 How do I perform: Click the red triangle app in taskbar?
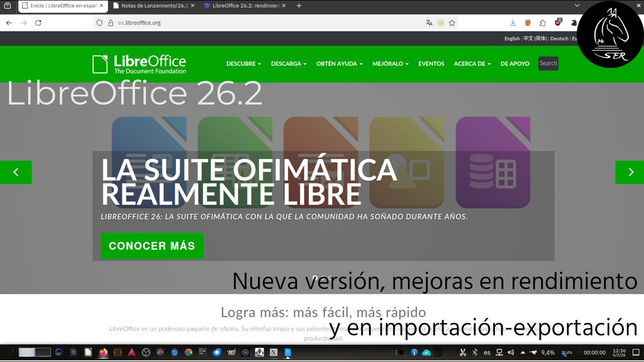(x=131, y=352)
